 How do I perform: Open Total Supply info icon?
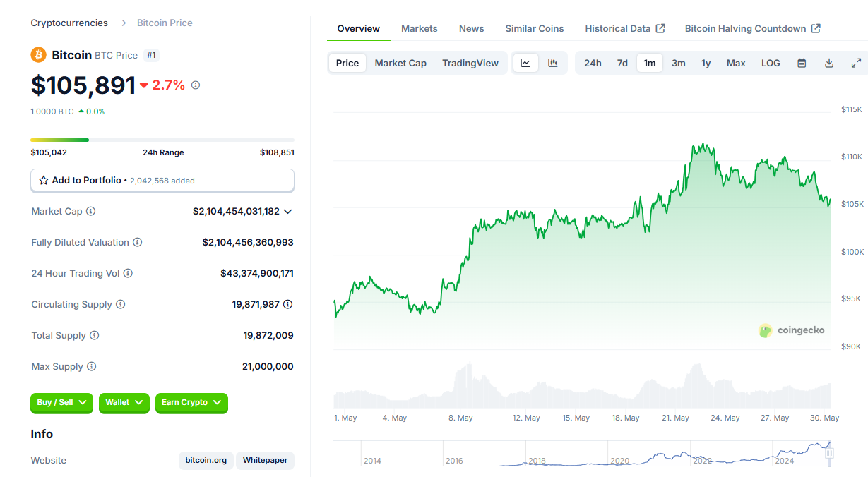tap(94, 335)
